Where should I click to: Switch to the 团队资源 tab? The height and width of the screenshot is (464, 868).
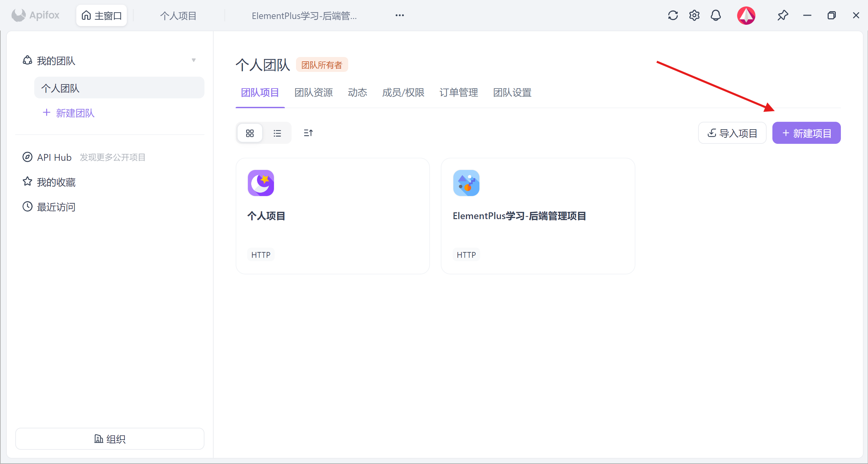tap(313, 93)
